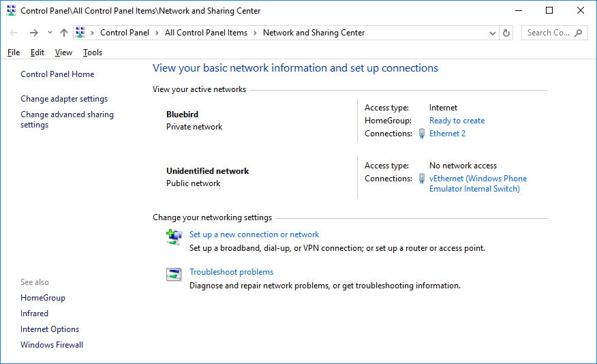Click the Private network label
This screenshot has width=597, height=364.
pyautogui.click(x=194, y=127)
